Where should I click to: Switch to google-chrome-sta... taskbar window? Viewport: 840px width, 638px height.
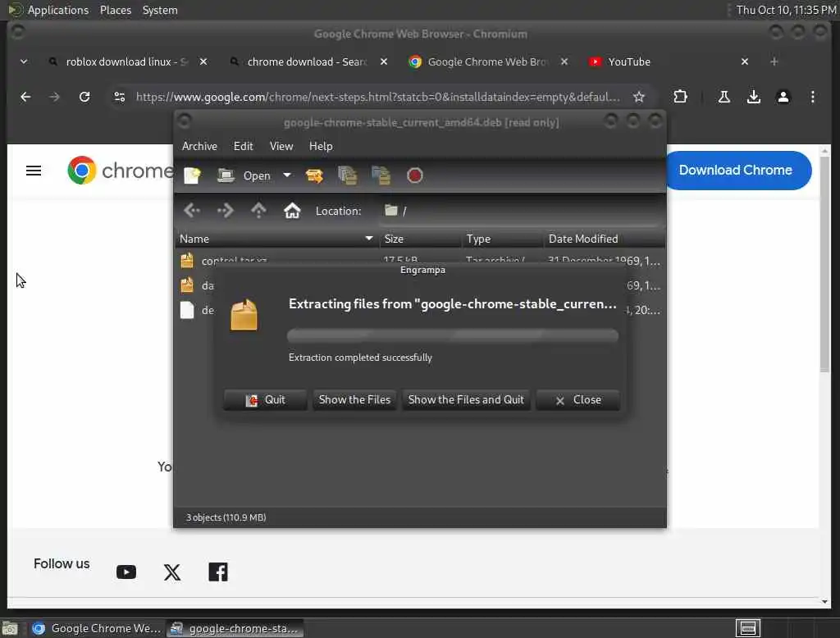[235, 628]
